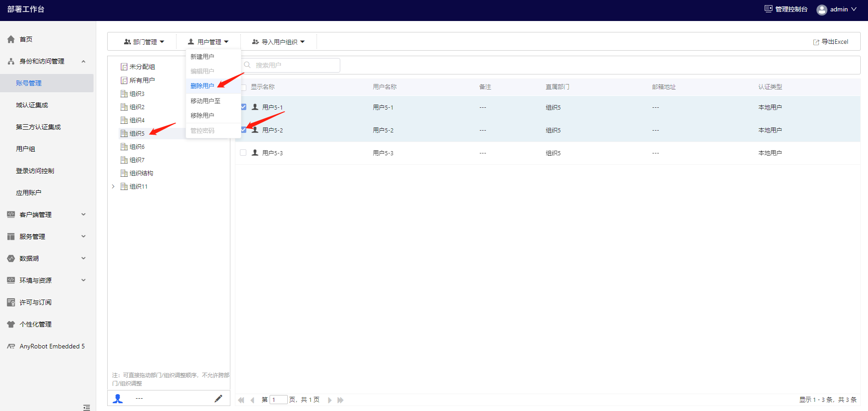Uncheck the 用户5-2 row checkbox

[243, 130]
